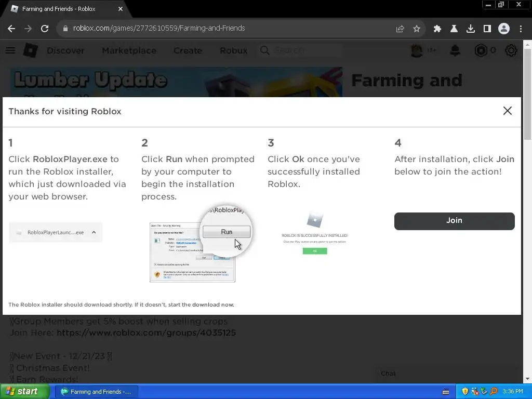Open the Create menu item
The height and width of the screenshot is (399, 532).
[x=188, y=50]
